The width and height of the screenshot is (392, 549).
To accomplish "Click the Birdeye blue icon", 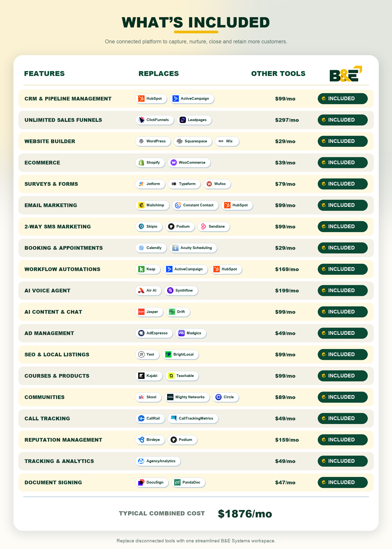I will pyautogui.click(x=141, y=440).
